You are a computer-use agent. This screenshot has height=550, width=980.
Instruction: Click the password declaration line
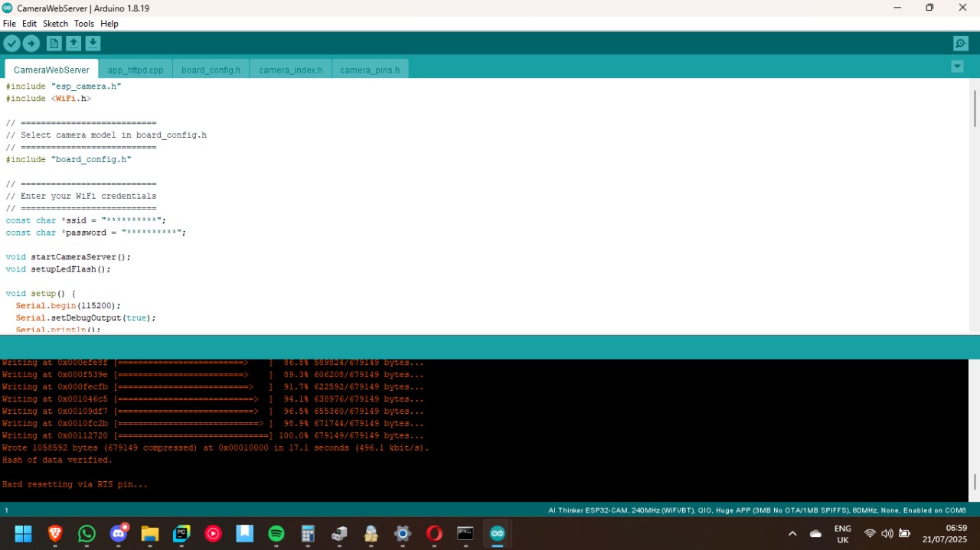(x=96, y=233)
